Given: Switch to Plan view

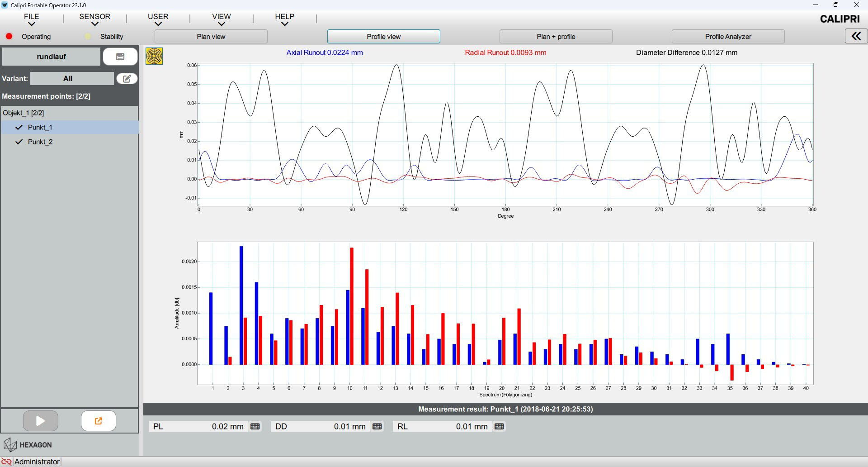Looking at the screenshot, I should pos(211,37).
